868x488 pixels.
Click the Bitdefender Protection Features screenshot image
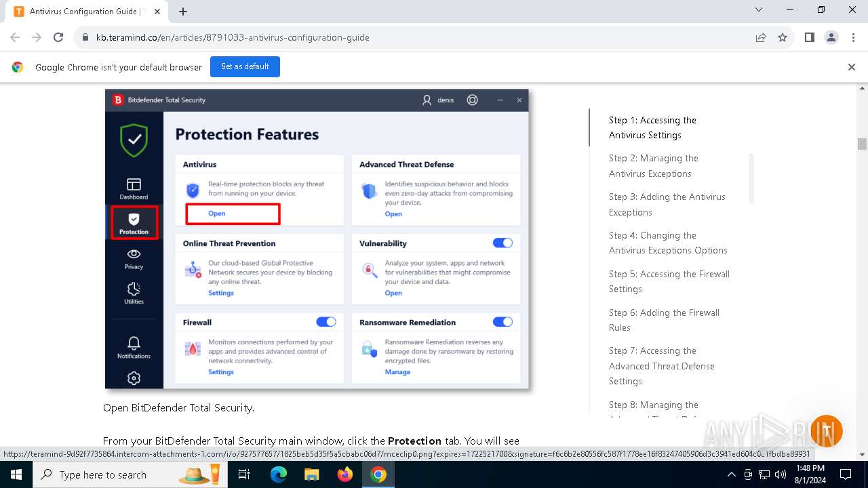click(317, 239)
